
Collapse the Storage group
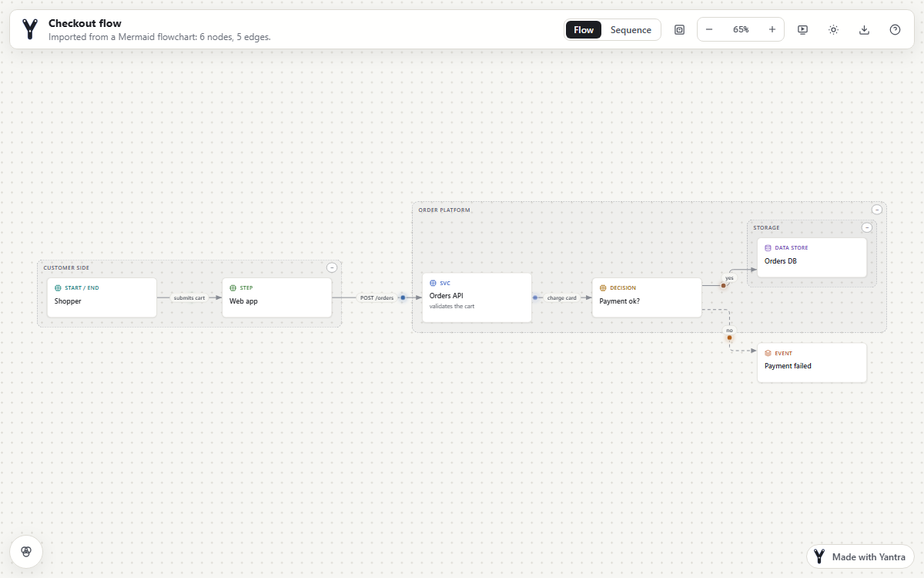click(x=867, y=227)
